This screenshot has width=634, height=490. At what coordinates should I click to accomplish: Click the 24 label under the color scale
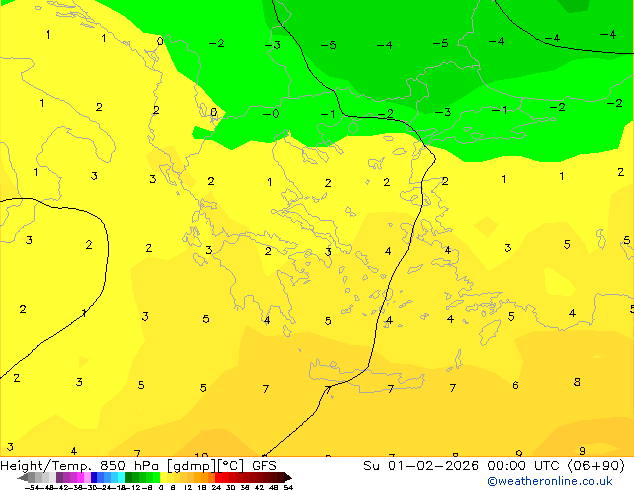(216, 487)
